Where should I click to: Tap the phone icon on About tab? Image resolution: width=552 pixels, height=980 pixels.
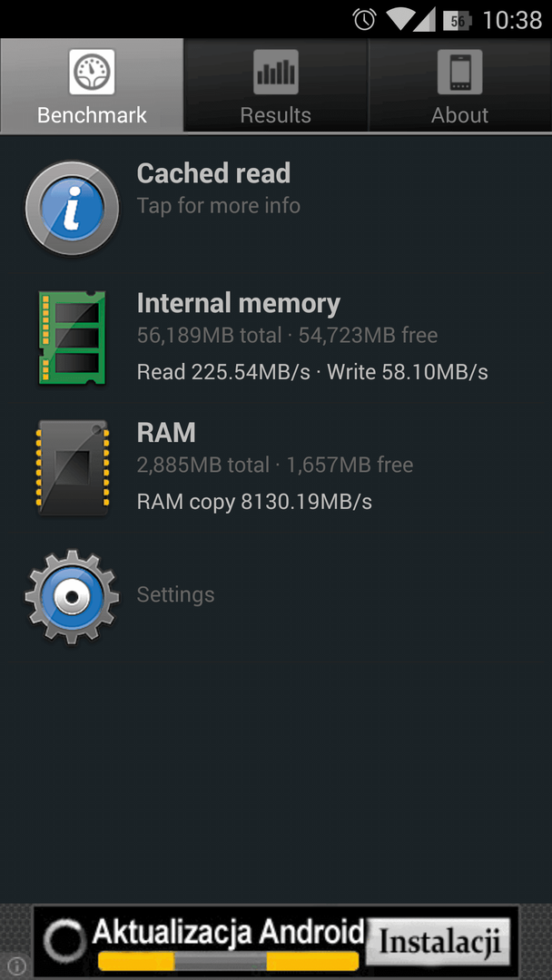pos(459,72)
